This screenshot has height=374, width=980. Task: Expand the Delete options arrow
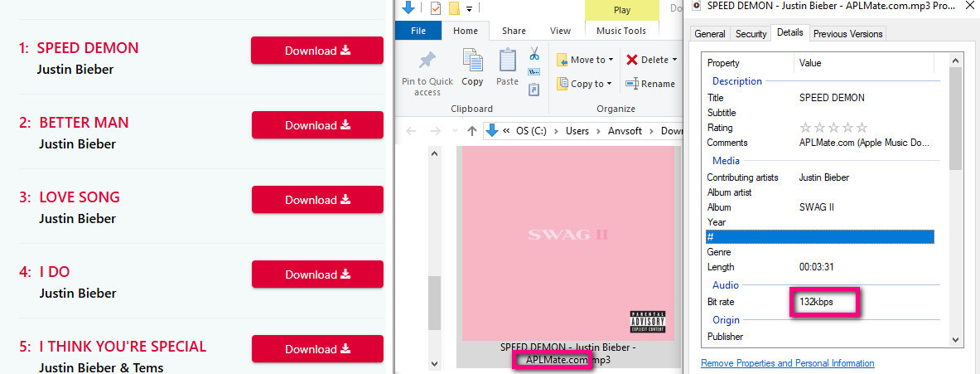pyautogui.click(x=674, y=60)
